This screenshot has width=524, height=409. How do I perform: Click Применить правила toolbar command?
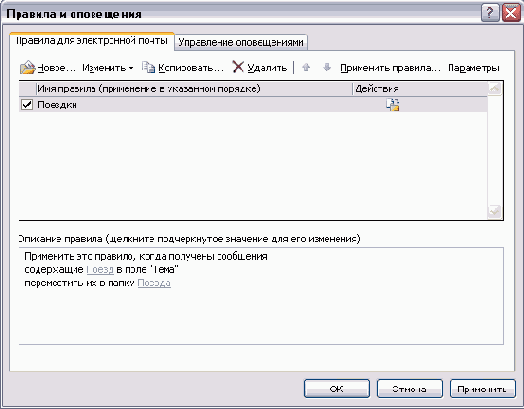[x=390, y=68]
